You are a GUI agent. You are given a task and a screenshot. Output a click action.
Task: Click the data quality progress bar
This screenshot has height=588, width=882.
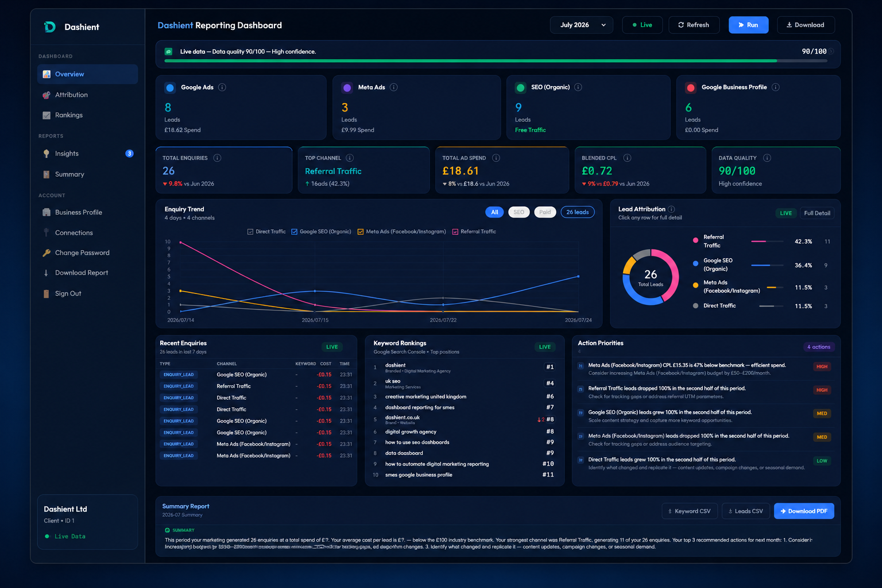click(496, 61)
